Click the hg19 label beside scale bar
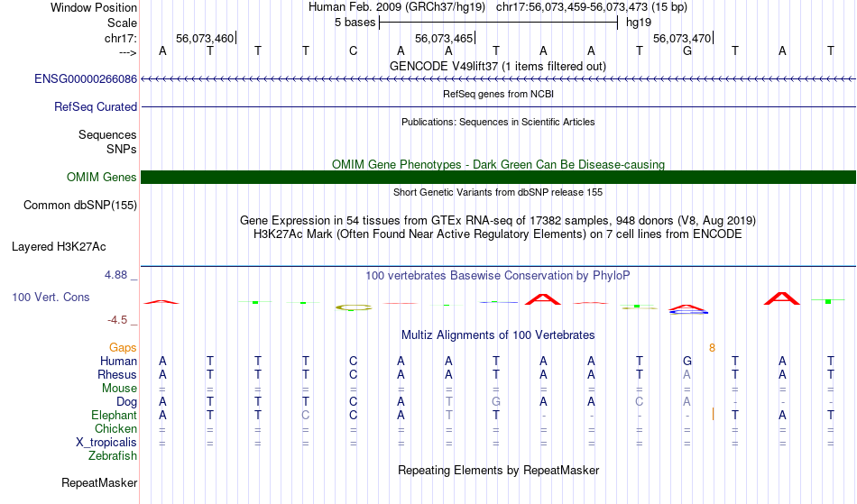Screen dimensions: 857x504 tap(639, 23)
